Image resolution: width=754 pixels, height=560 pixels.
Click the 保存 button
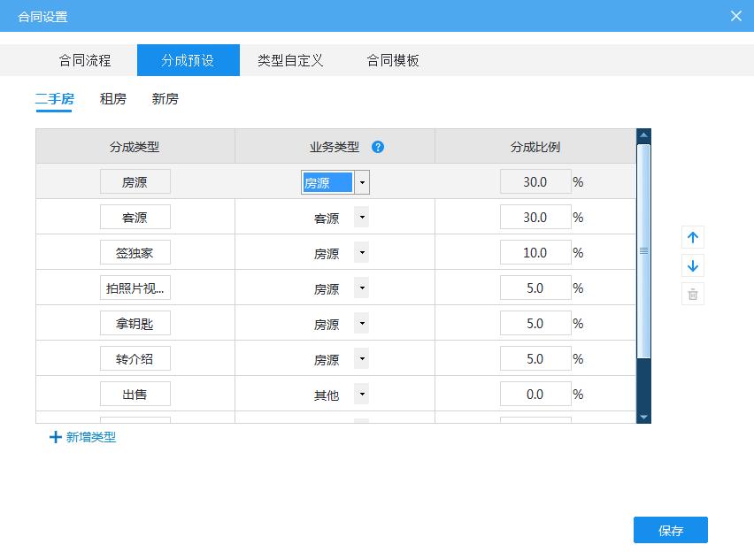(x=670, y=529)
